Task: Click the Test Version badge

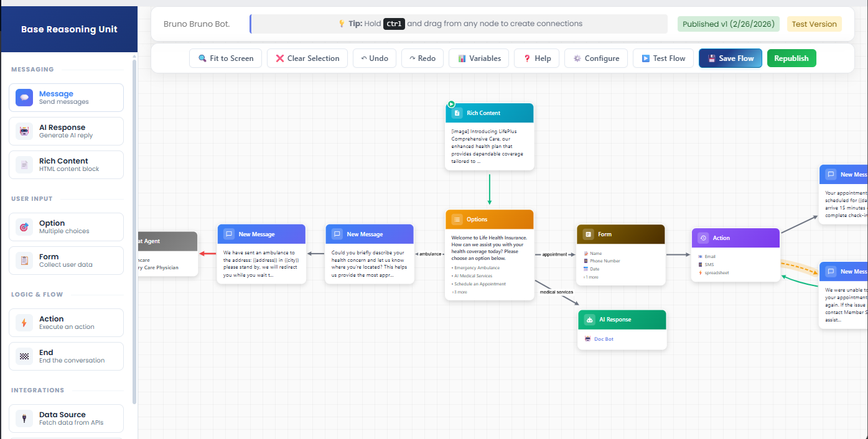Action: (814, 24)
